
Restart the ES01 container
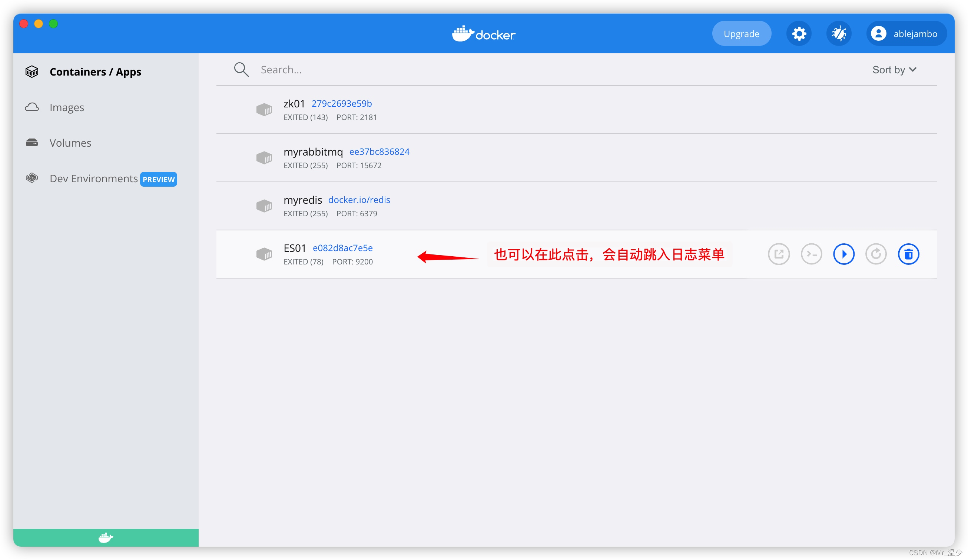[875, 254]
